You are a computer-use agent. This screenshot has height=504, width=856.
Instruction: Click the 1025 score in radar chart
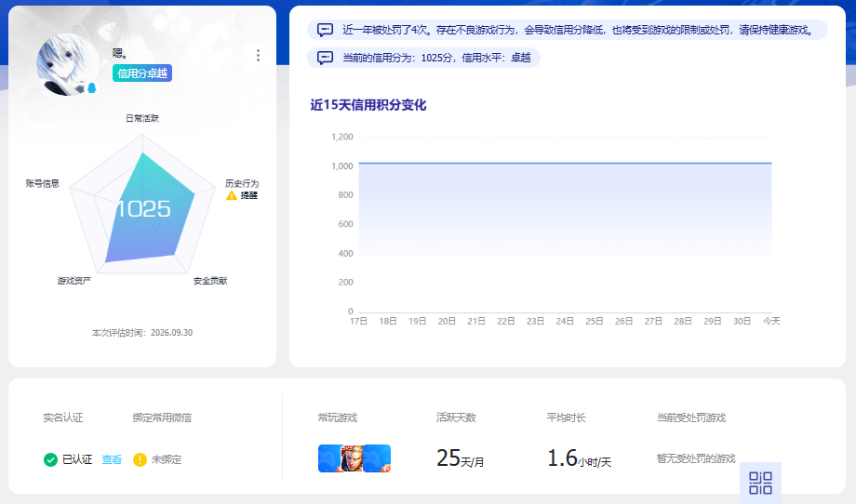(x=143, y=209)
